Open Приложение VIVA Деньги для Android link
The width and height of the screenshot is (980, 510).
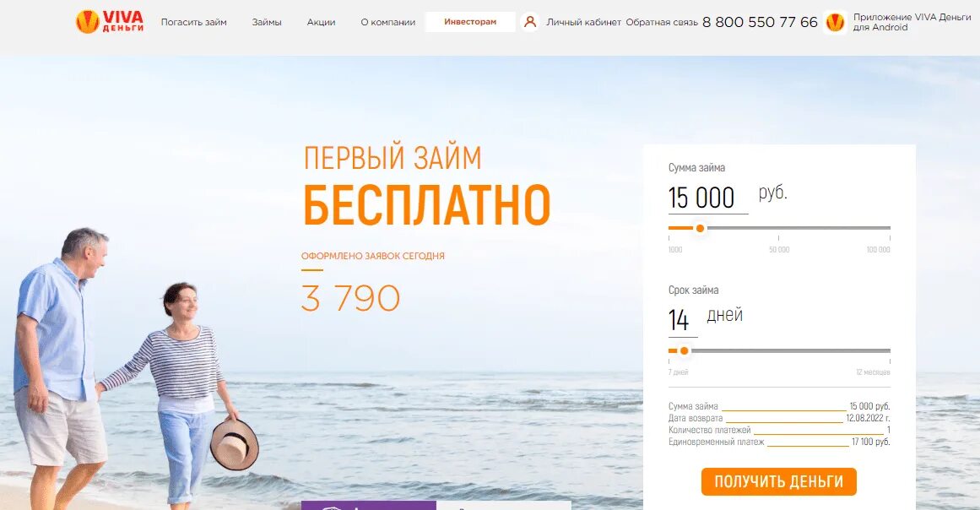point(912,22)
